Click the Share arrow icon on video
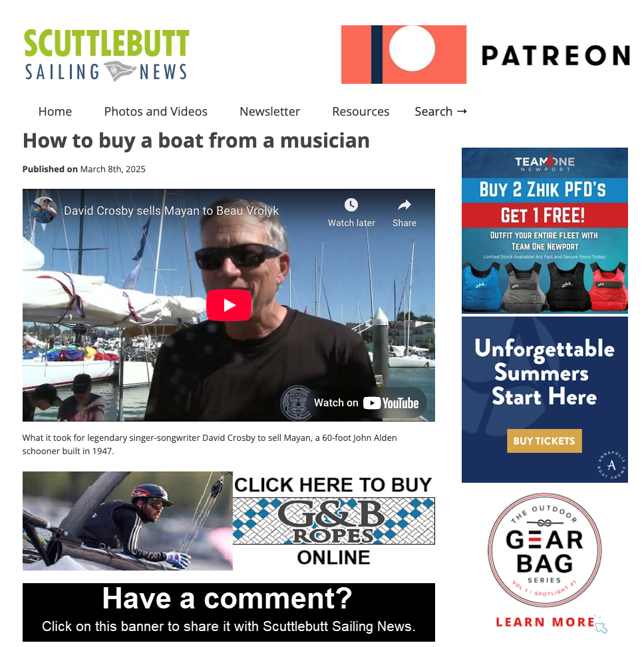The image size is (644, 647). click(x=404, y=205)
